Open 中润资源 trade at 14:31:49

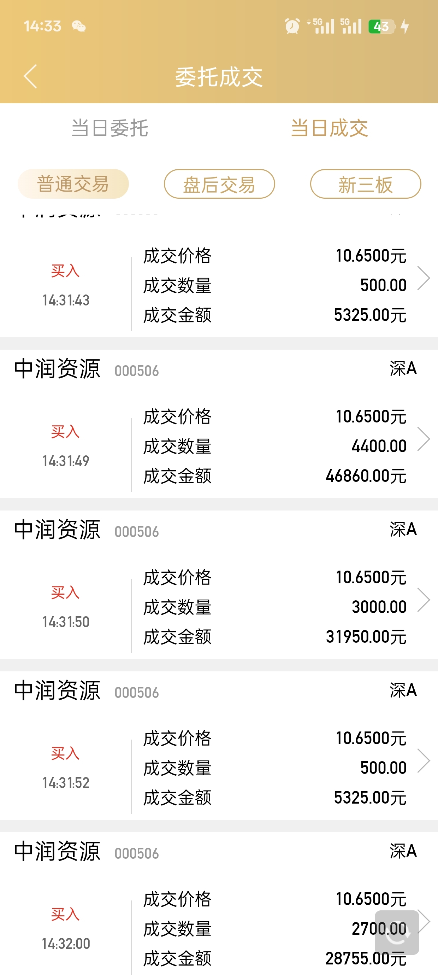(219, 424)
